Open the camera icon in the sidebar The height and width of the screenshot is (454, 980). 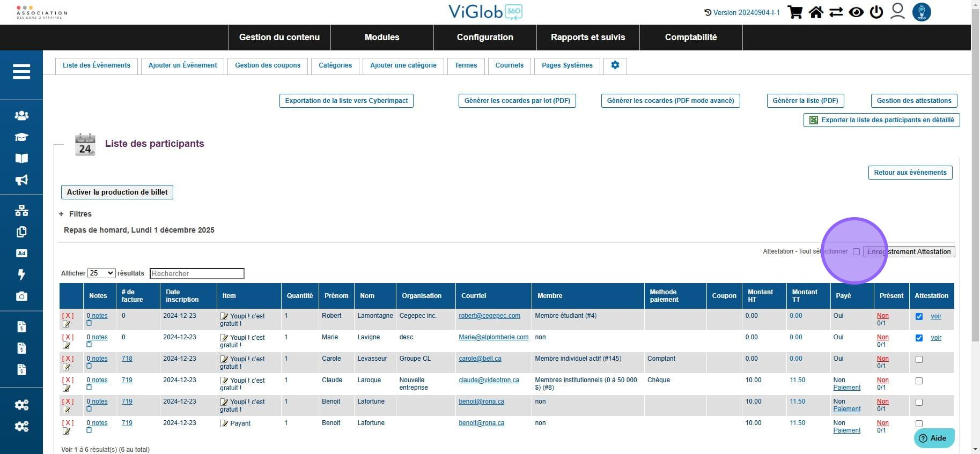(21, 296)
